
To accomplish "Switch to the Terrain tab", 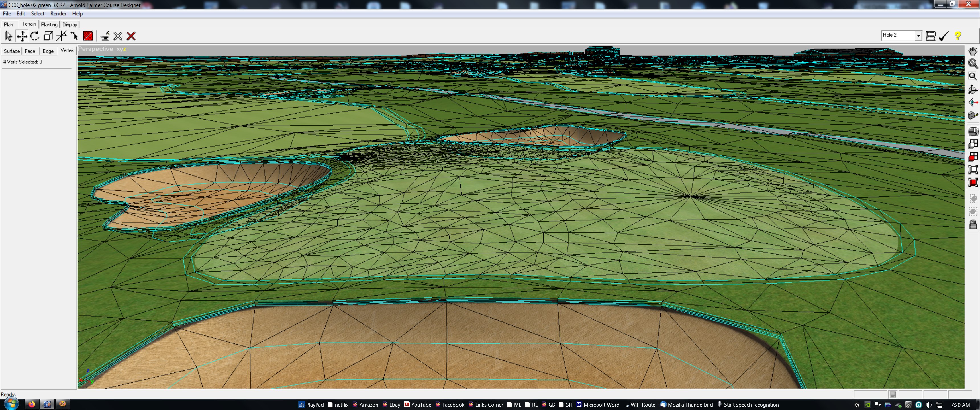I will pyautogui.click(x=29, y=24).
